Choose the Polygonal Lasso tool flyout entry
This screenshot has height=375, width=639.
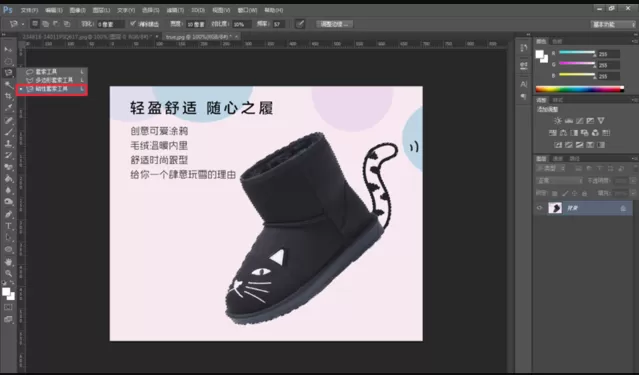52,80
